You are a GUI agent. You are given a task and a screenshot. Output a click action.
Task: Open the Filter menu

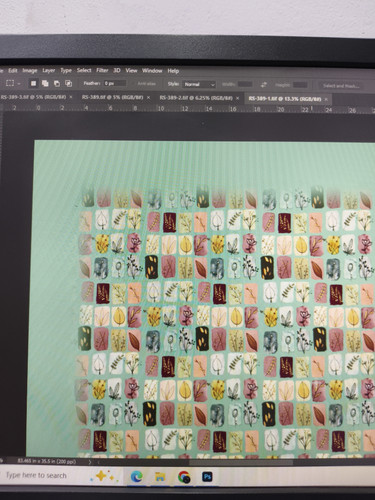click(102, 71)
